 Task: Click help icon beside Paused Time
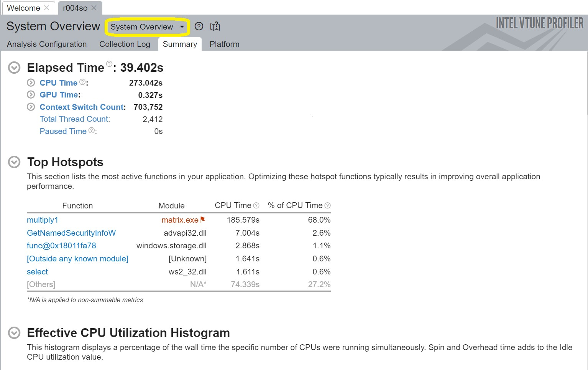pyautogui.click(x=91, y=130)
